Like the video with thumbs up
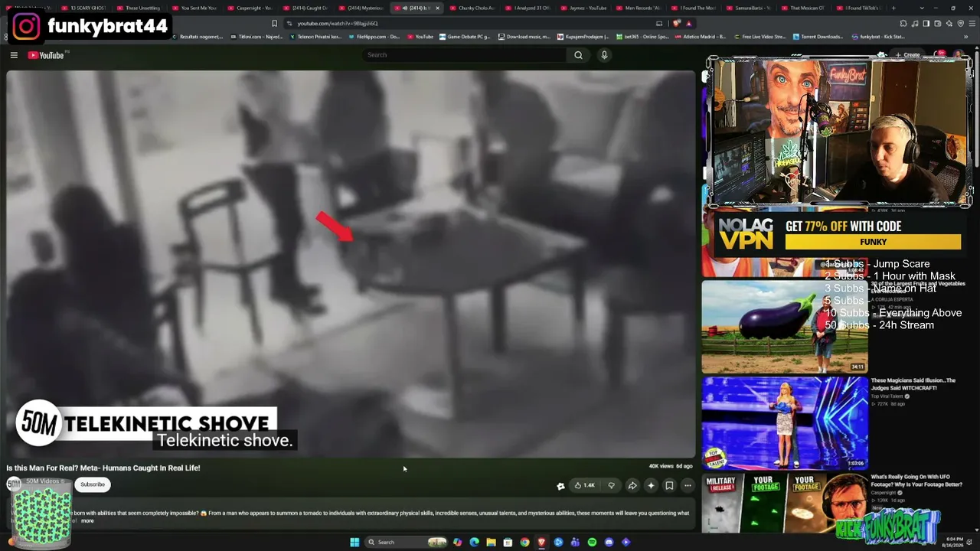 pyautogui.click(x=584, y=485)
